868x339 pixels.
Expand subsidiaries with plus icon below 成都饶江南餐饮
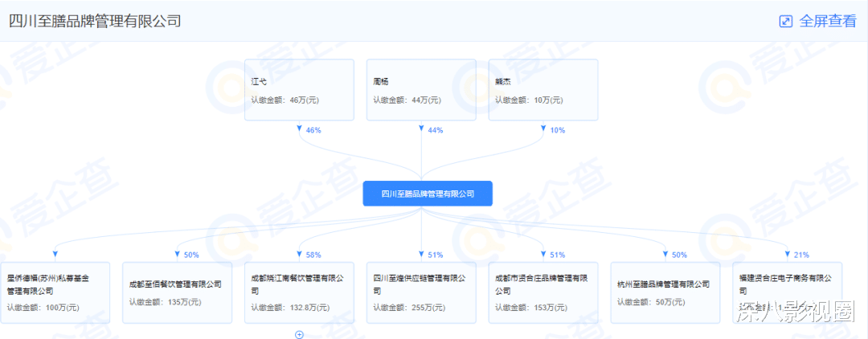299,334
